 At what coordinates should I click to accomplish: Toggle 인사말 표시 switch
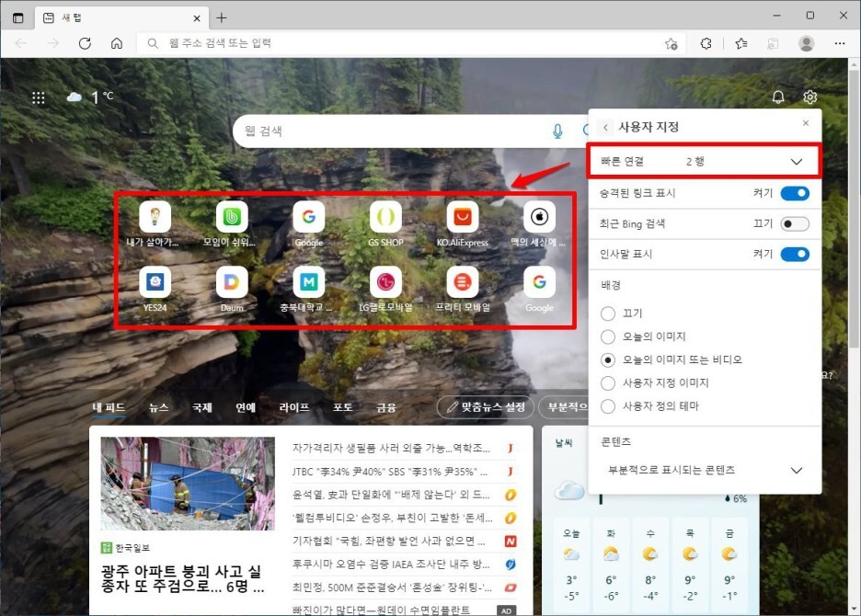(x=795, y=254)
